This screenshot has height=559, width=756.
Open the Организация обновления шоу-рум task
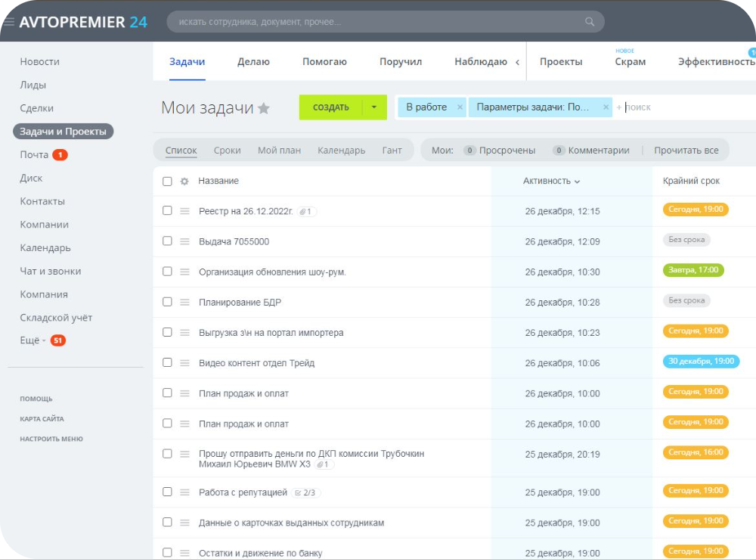point(272,272)
